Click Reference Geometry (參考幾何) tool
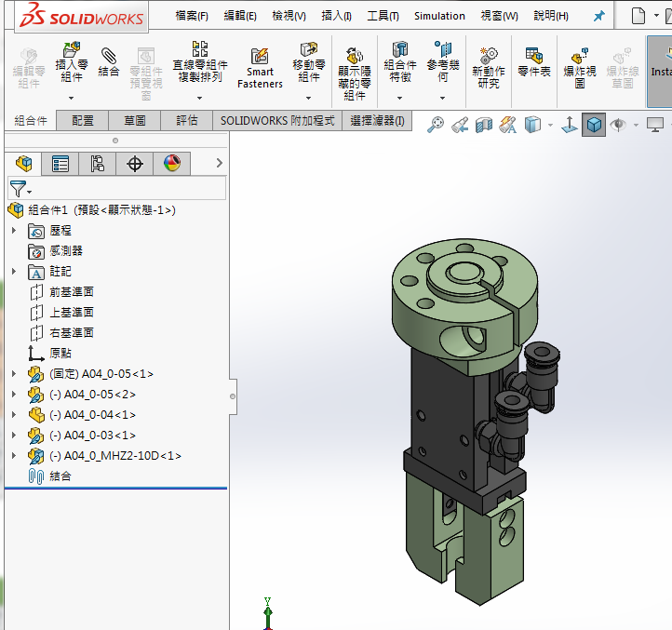This screenshot has width=672, height=630. 443,61
